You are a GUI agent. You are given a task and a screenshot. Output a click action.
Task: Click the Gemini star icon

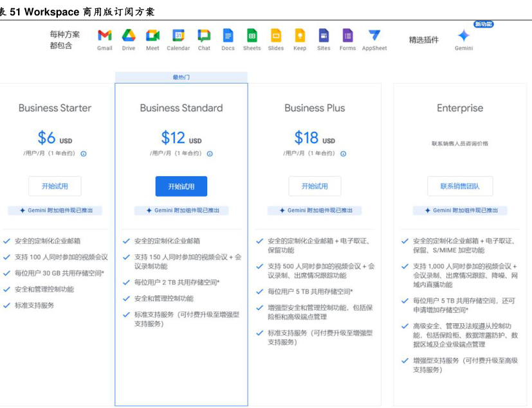(463, 35)
